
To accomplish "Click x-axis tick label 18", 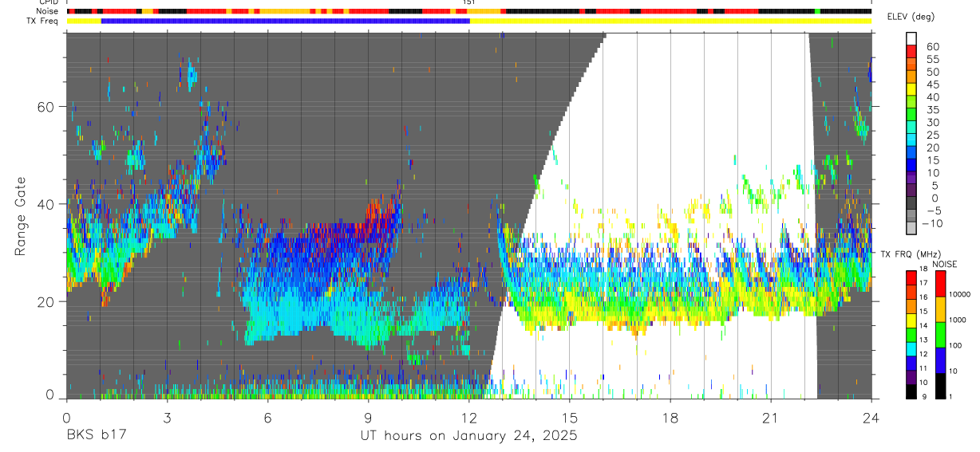I will [670, 418].
